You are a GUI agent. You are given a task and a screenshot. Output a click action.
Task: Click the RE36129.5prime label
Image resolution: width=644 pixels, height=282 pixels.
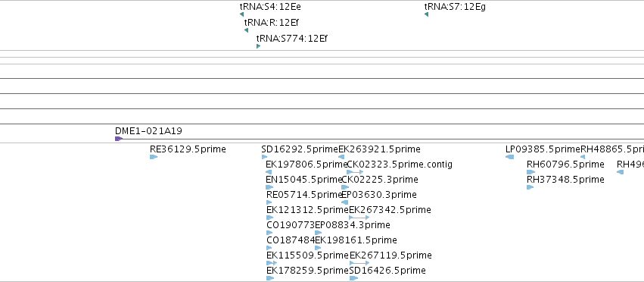pyautogui.click(x=188, y=149)
